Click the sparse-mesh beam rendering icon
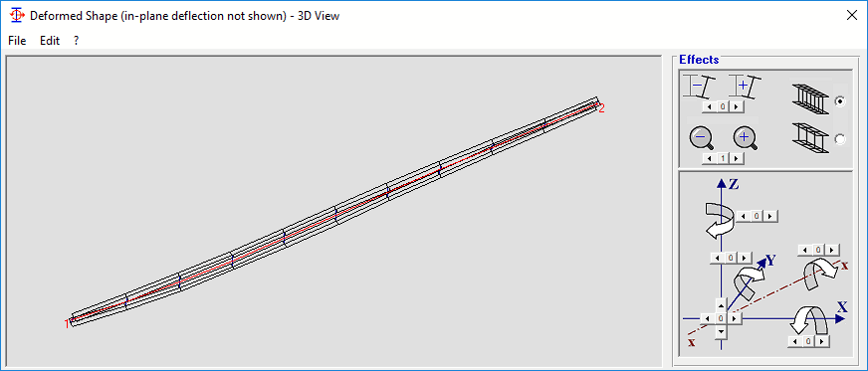The width and height of the screenshot is (868, 371). (810, 137)
